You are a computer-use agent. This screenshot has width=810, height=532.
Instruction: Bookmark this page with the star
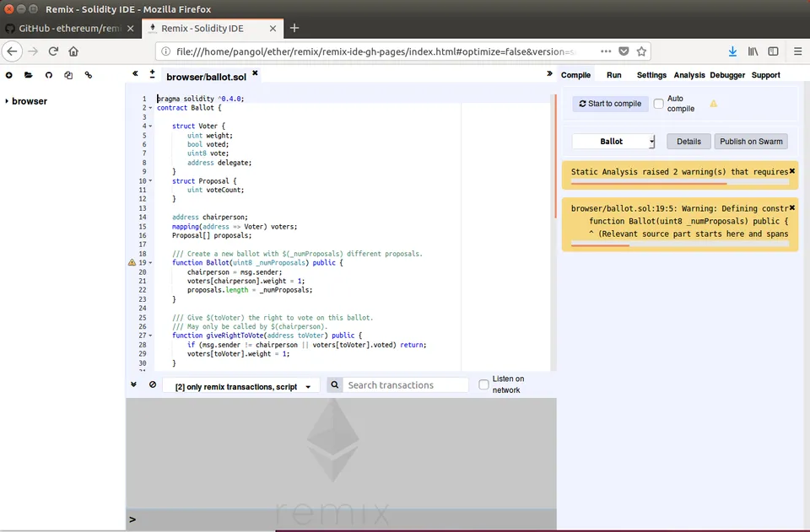tap(641, 51)
